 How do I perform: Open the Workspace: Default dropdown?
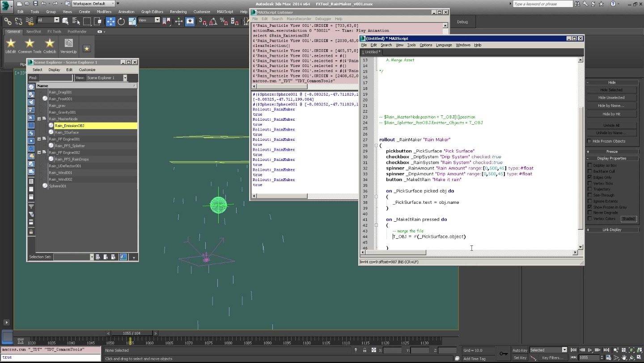pyautogui.click(x=93, y=4)
